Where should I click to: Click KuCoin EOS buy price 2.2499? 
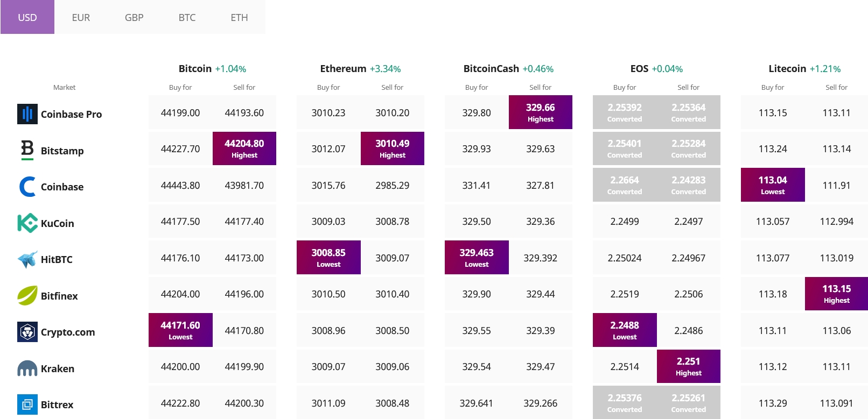click(625, 222)
